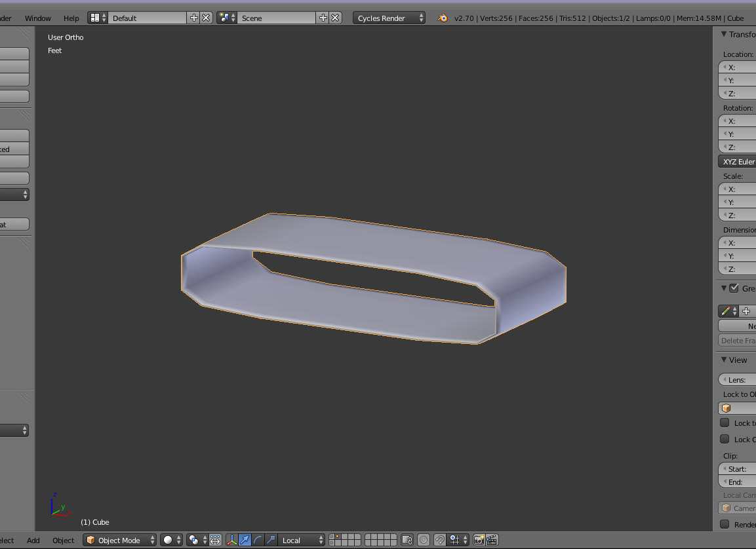Delete the Default screen layout
Screen dimensions: 756x549
click(206, 18)
